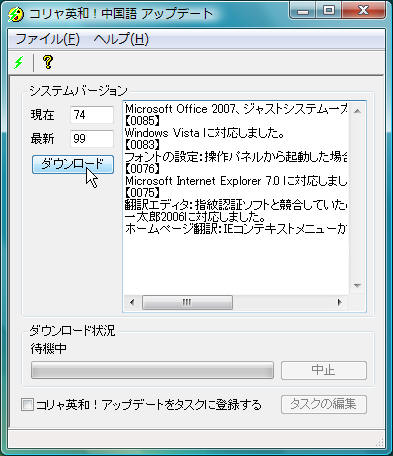393x456 pixels.
Task: Click the 【0076】 entry in release notes
Action: tap(142, 169)
